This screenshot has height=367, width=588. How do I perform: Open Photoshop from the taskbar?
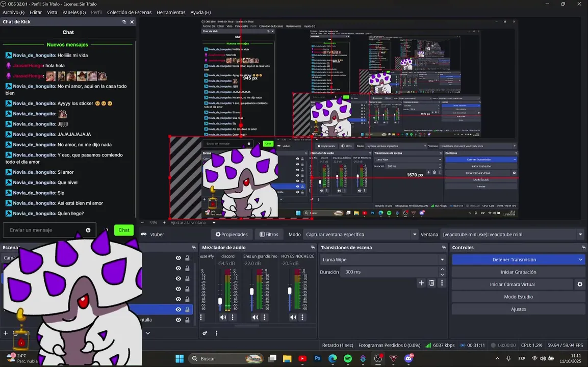coord(317,358)
